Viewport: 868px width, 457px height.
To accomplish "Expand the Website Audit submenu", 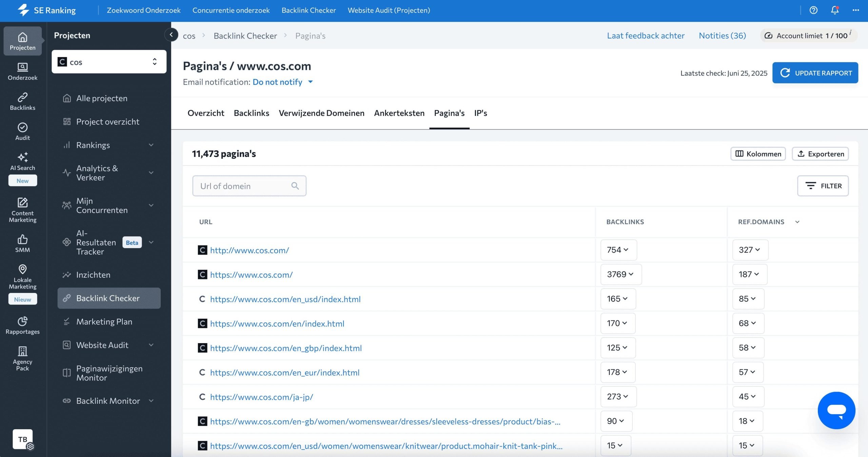I will (x=151, y=345).
